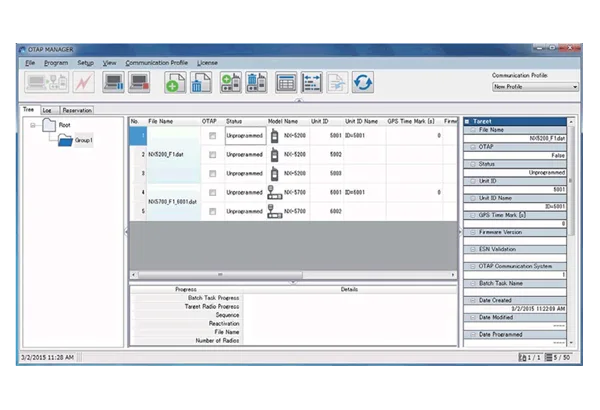Click the GPS Time Mark column header
The image size is (600, 410).
[414, 121]
